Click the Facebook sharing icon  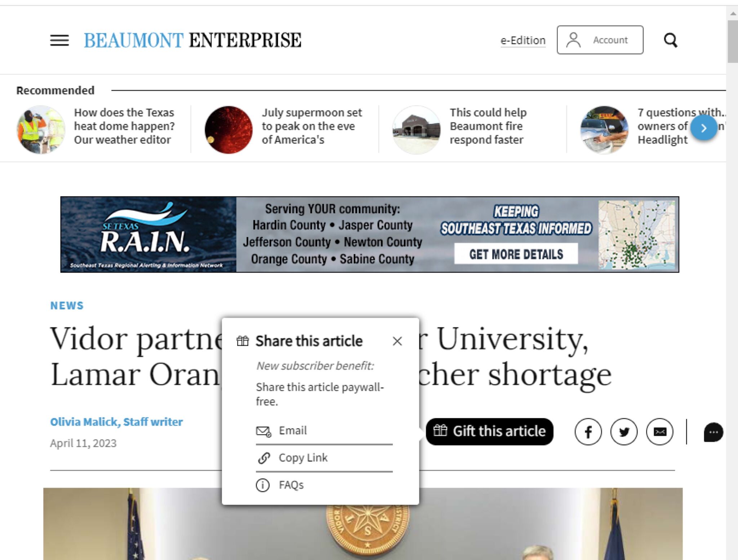click(588, 431)
